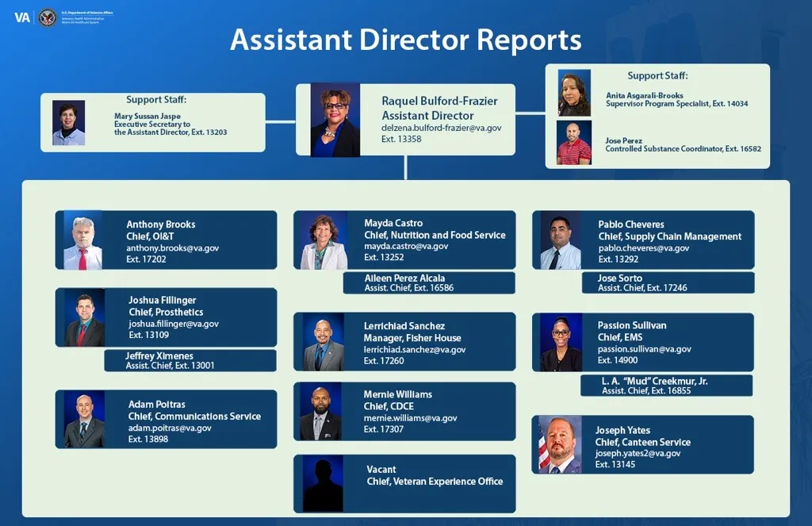
Task: Click lerrichiad.sanchez@va.gov email
Action: point(414,349)
